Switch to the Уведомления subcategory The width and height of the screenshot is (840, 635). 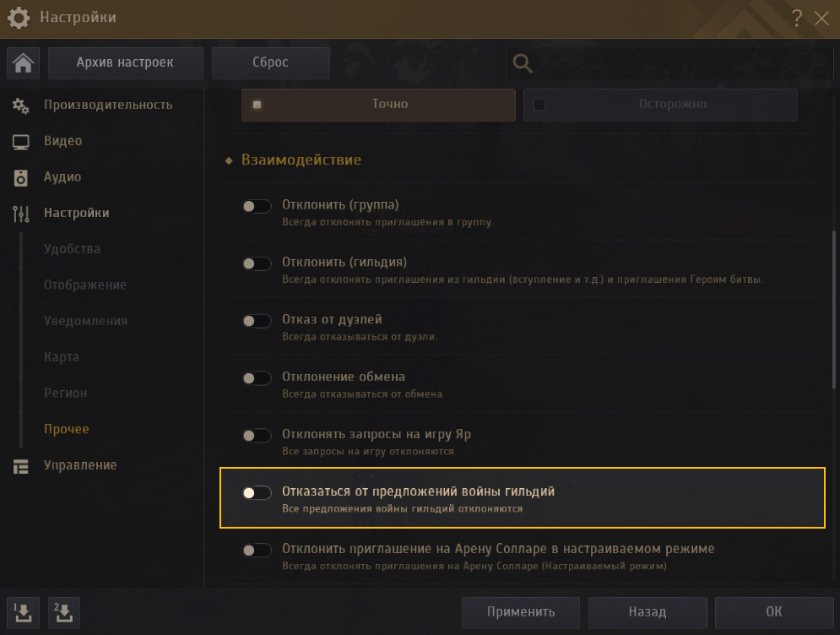86,321
